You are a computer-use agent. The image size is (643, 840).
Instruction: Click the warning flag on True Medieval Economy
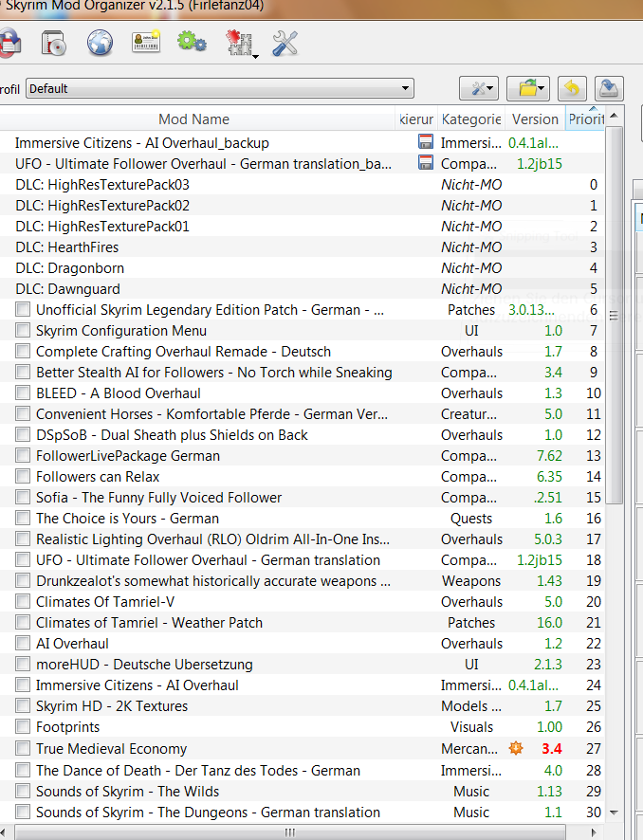pyautogui.click(x=517, y=749)
